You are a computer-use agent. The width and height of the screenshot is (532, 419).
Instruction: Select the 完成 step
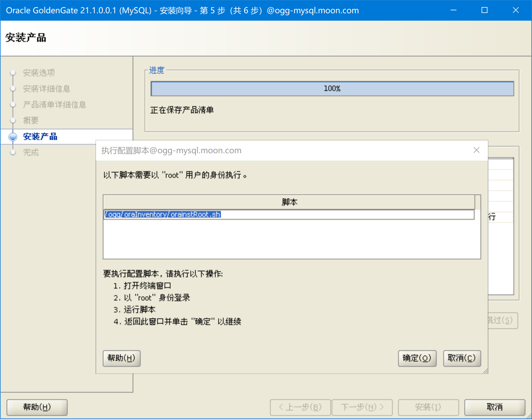coord(31,152)
